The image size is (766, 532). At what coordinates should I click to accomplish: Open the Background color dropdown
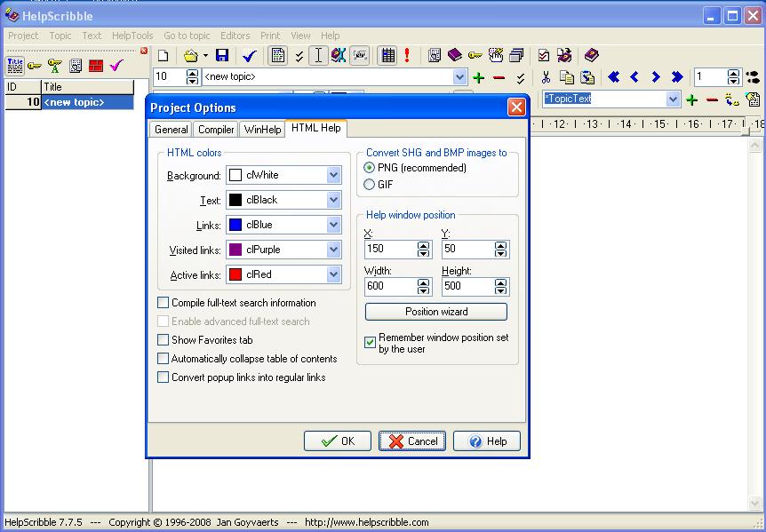pyautogui.click(x=333, y=175)
